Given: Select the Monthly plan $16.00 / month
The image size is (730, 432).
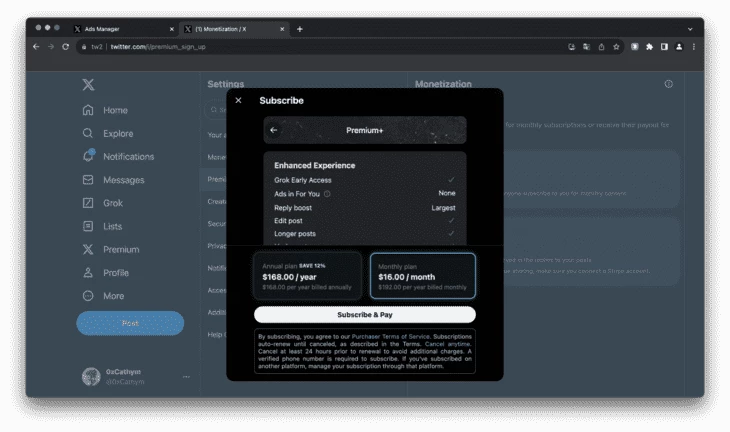Looking at the screenshot, I should pos(423,276).
